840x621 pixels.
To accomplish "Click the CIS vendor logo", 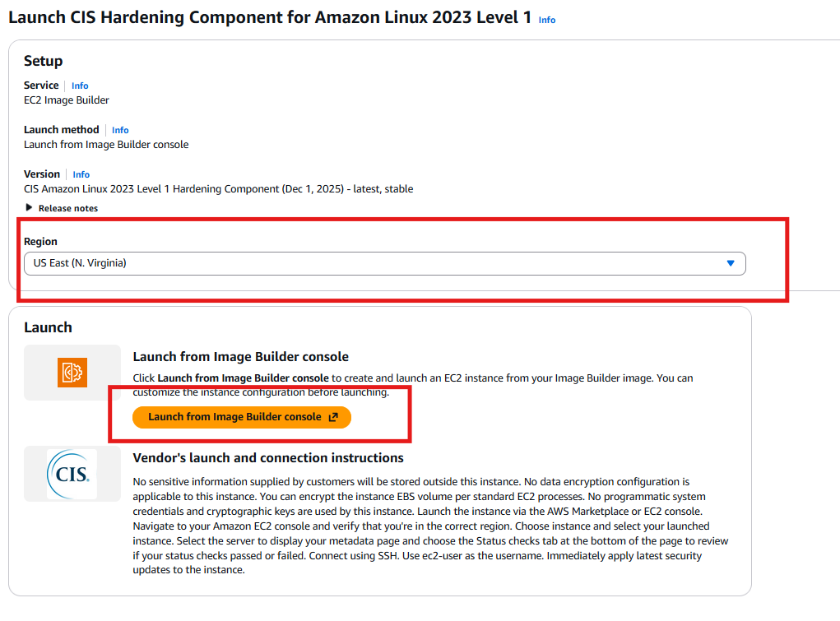I will [72, 474].
